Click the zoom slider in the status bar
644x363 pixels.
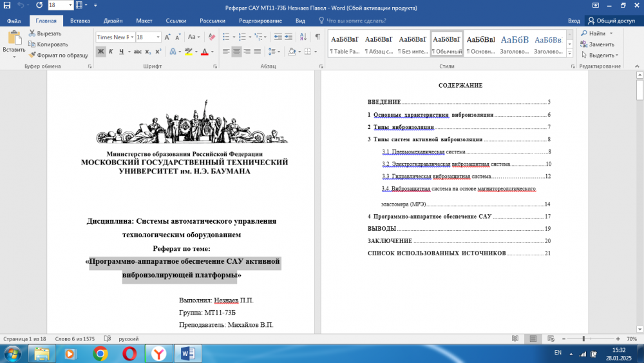pyautogui.click(x=583, y=338)
